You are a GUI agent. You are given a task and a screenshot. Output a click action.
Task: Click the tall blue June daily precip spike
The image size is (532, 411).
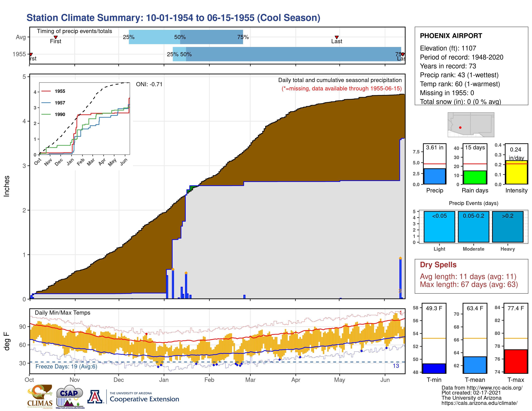(x=400, y=279)
